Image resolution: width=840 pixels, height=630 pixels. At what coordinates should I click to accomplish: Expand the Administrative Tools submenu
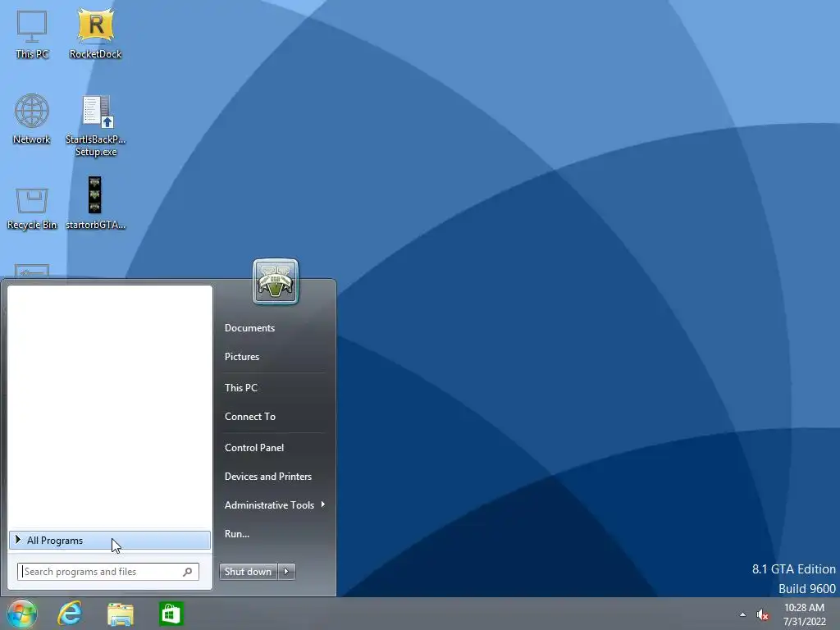[275, 505]
